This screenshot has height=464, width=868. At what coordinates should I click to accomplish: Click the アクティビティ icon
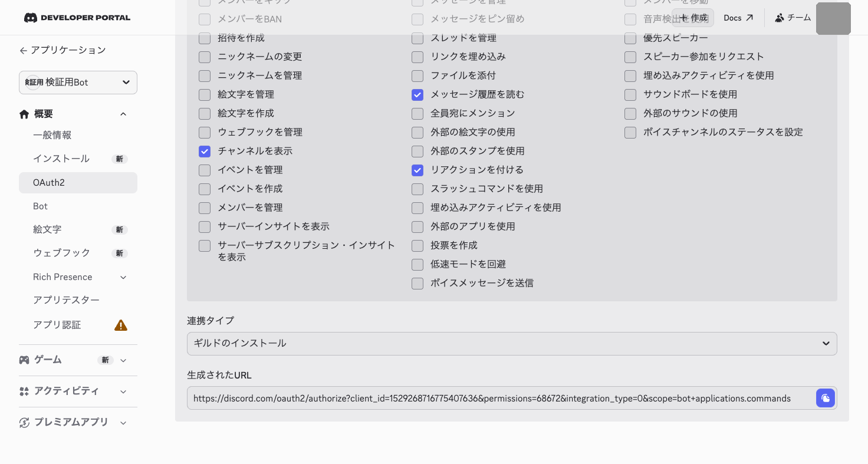(24, 391)
